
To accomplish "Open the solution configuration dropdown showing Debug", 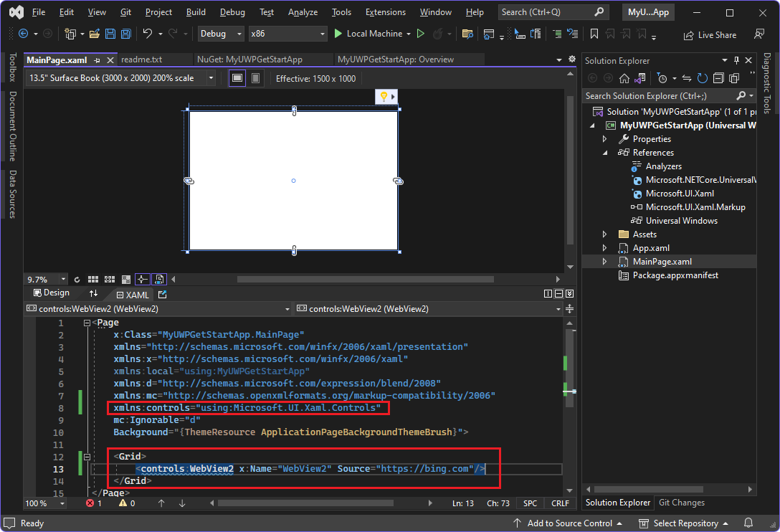I will [x=220, y=33].
